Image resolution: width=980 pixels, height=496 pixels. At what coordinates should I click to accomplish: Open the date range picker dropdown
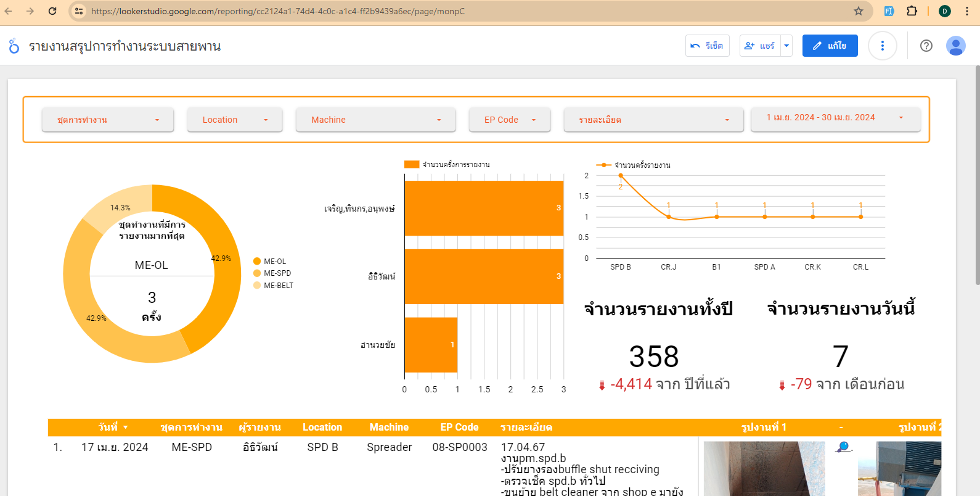pyautogui.click(x=835, y=118)
